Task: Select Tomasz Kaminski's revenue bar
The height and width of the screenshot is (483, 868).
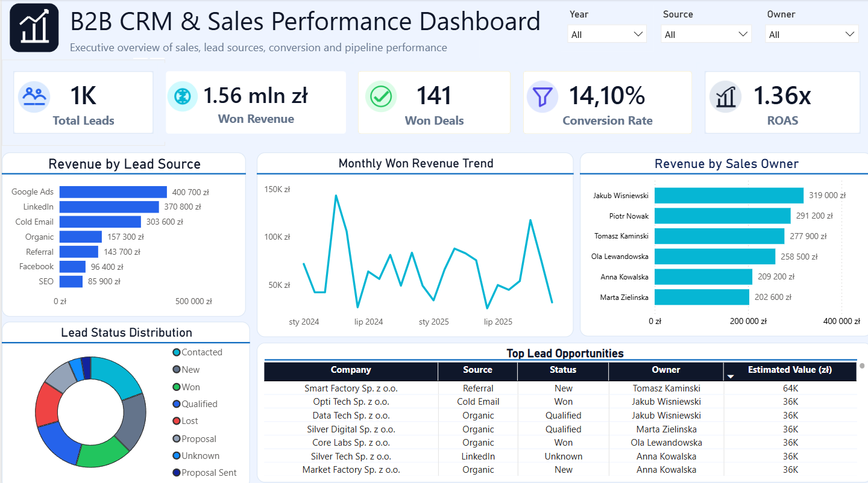Action: pyautogui.click(x=719, y=236)
